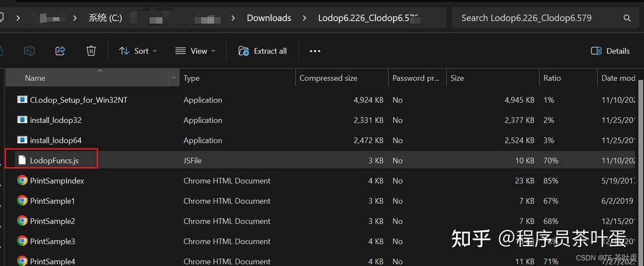Click the Chrome icon beside PrintSampIndex
This screenshot has width=644, height=266.
(22, 181)
